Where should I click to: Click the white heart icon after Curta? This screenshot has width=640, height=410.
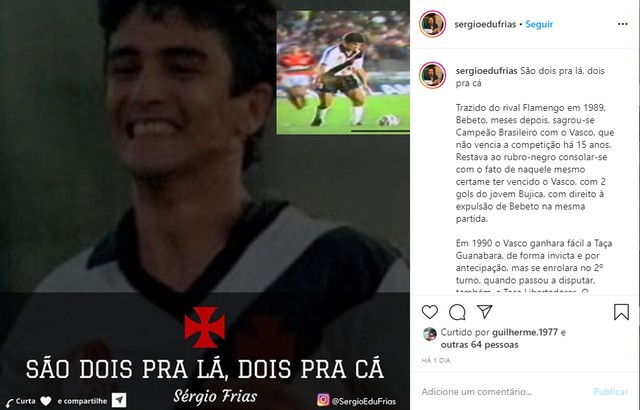click(x=46, y=401)
